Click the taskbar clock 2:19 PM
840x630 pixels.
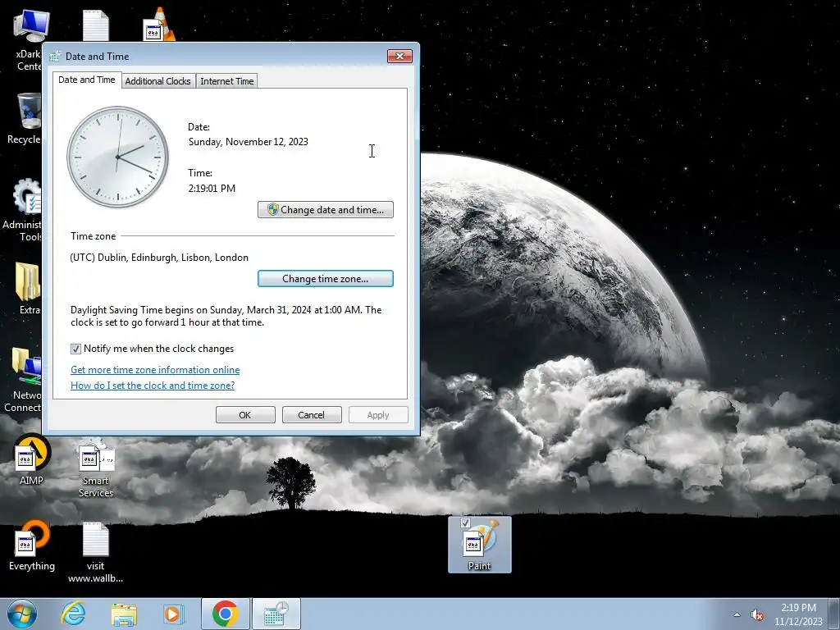coord(798,614)
